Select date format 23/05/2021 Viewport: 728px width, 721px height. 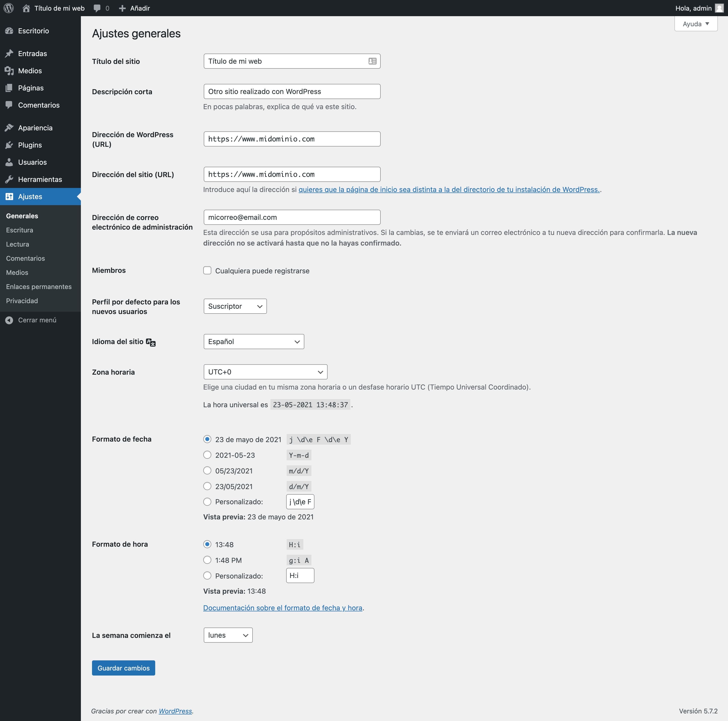207,486
